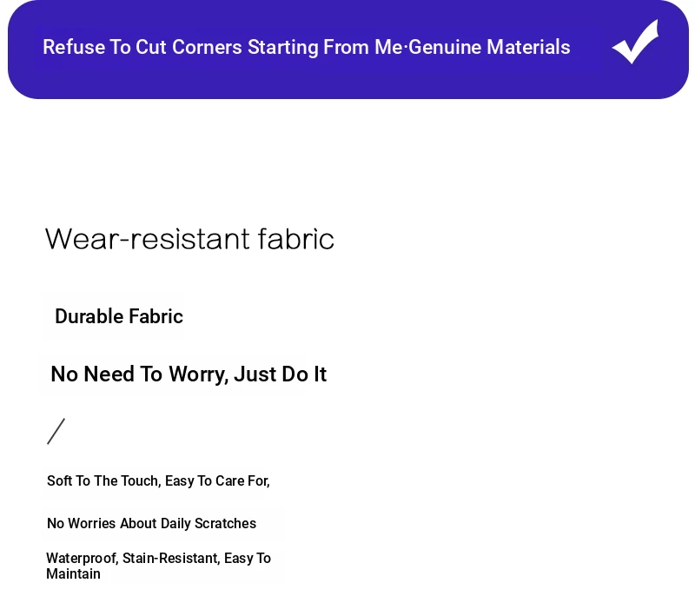Click 'No Need To Worry, Just Do It'

coord(189,374)
